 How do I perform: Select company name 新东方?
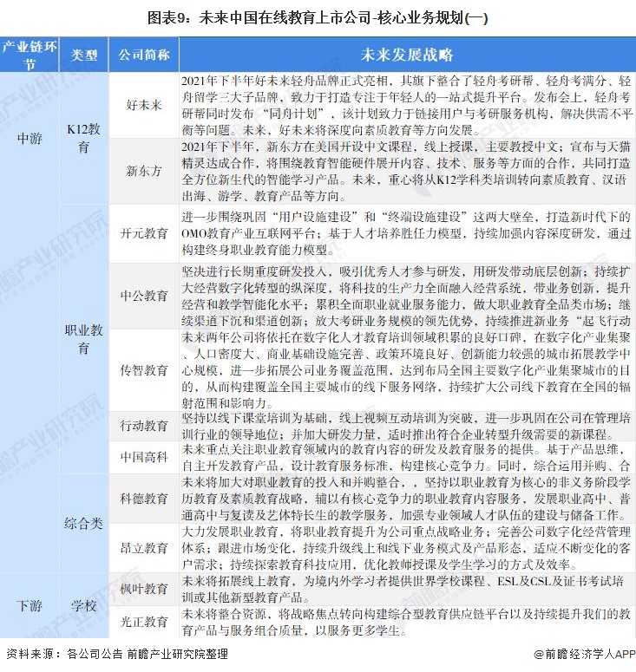click(144, 171)
